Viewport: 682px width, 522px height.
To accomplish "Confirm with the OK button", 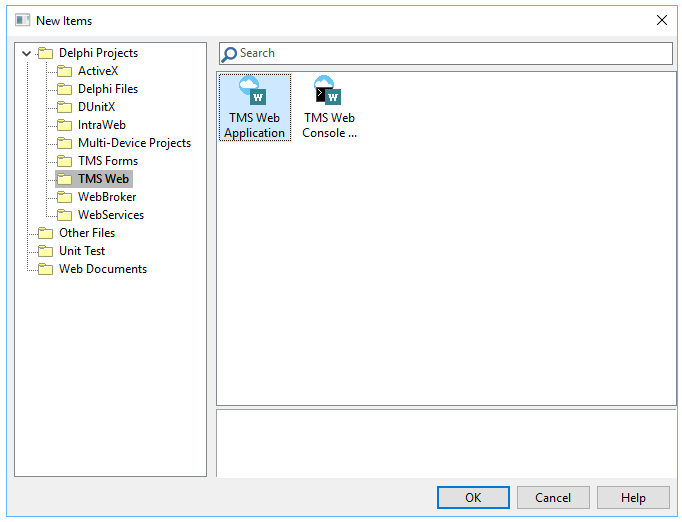I will [473, 498].
